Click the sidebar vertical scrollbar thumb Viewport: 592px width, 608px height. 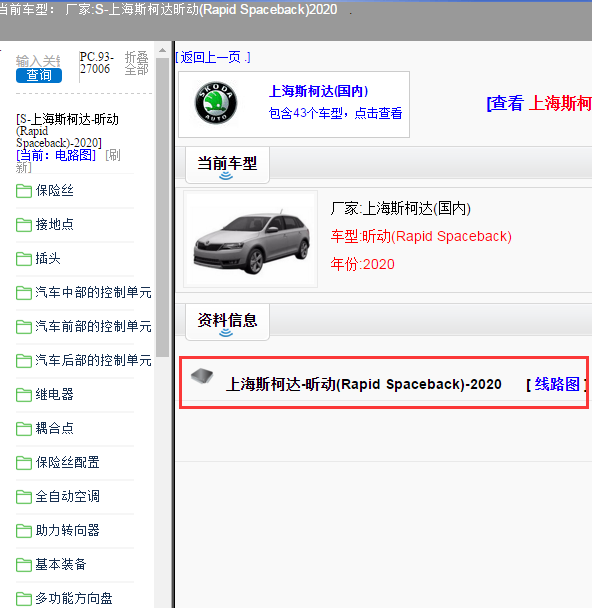[162, 207]
